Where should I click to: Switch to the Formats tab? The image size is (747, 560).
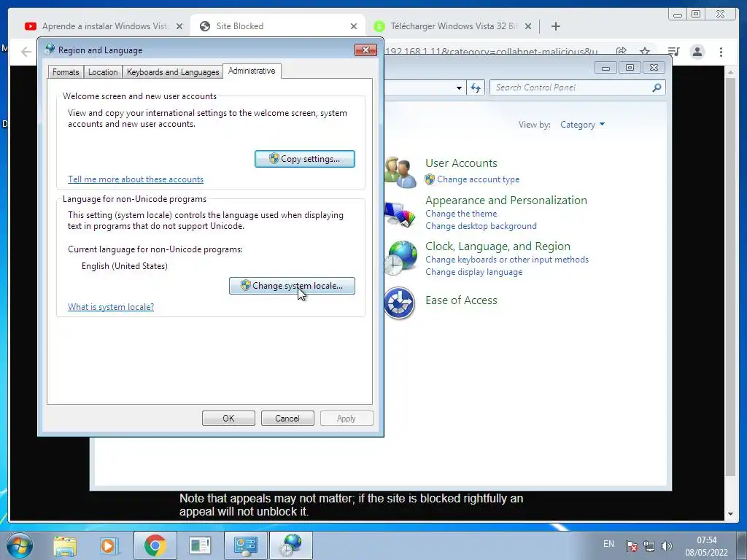click(x=66, y=72)
